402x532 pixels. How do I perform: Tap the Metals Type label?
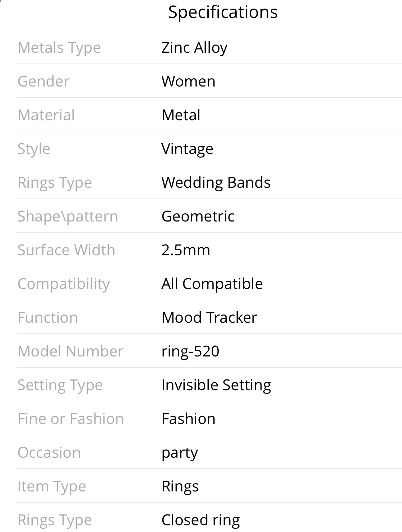(x=59, y=48)
